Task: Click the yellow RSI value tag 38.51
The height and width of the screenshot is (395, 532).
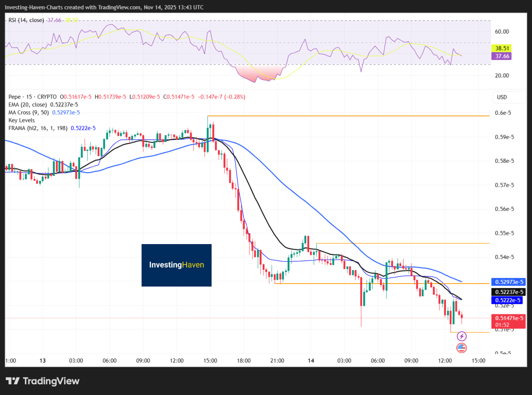Action: coord(500,48)
